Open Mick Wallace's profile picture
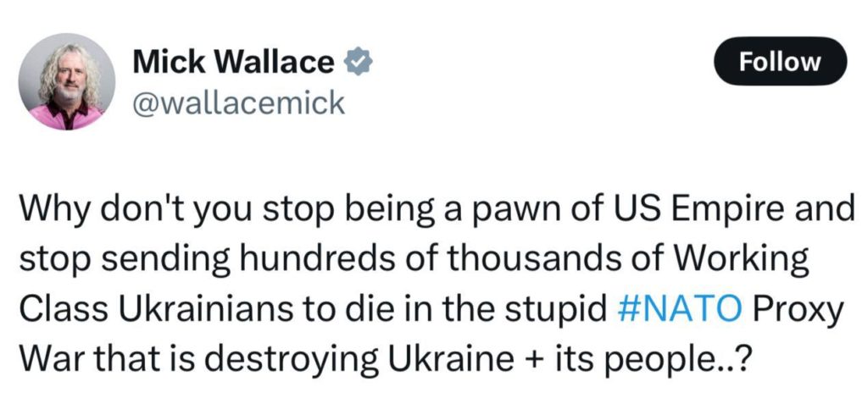The height and width of the screenshot is (415, 868). pyautogui.click(x=66, y=82)
